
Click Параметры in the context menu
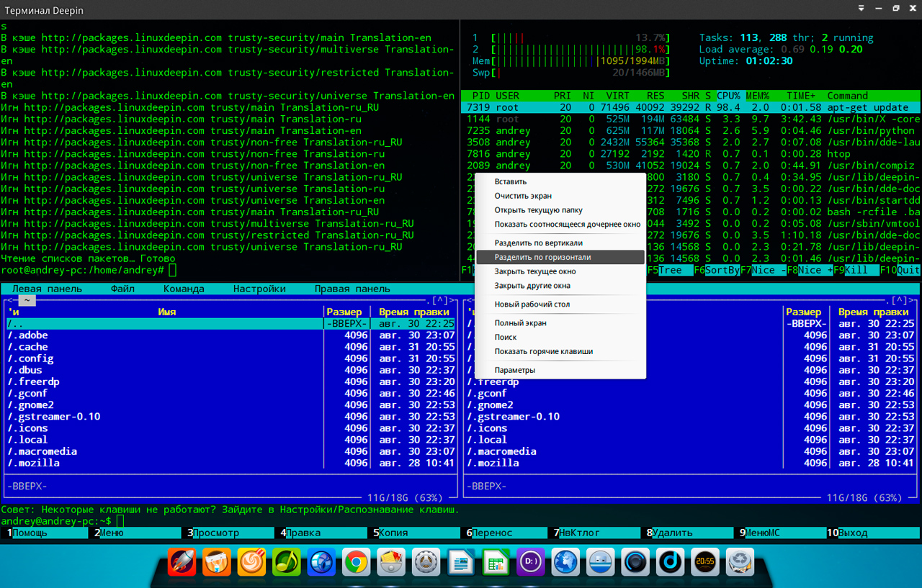pos(514,370)
